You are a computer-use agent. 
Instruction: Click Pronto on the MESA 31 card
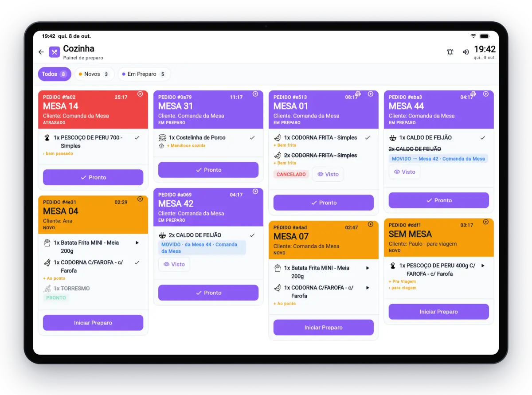pos(208,170)
